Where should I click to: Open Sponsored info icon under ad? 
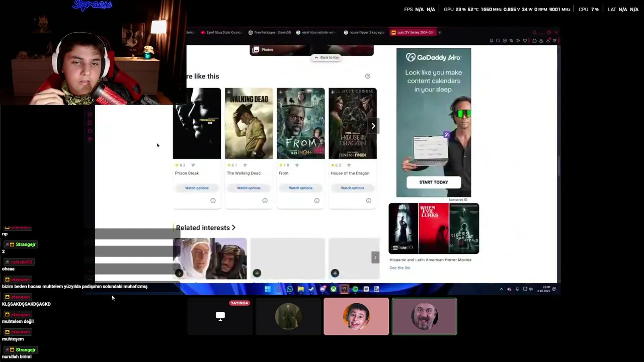[465, 200]
